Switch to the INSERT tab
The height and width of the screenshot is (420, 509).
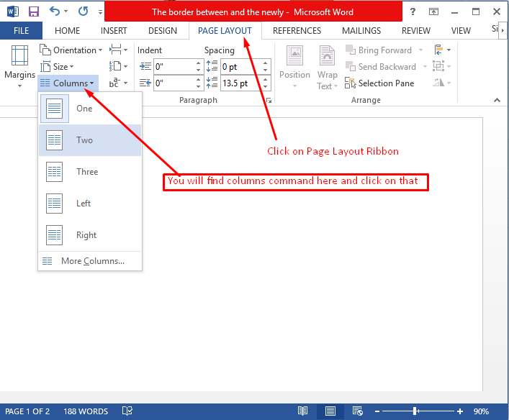(114, 30)
